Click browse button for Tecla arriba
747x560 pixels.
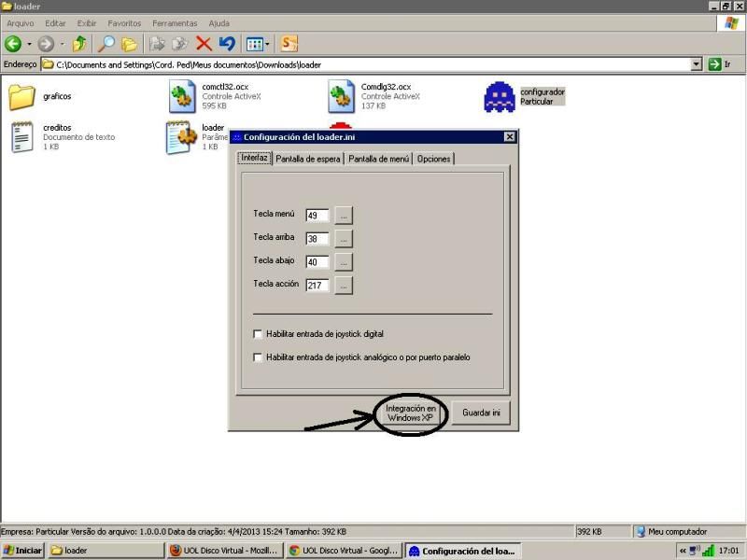(344, 239)
